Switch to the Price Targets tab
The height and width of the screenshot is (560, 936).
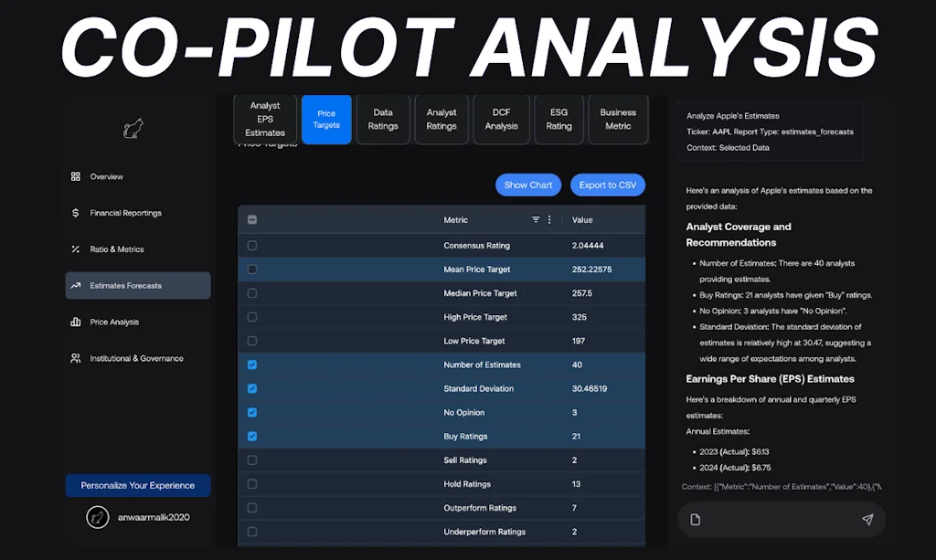(326, 120)
